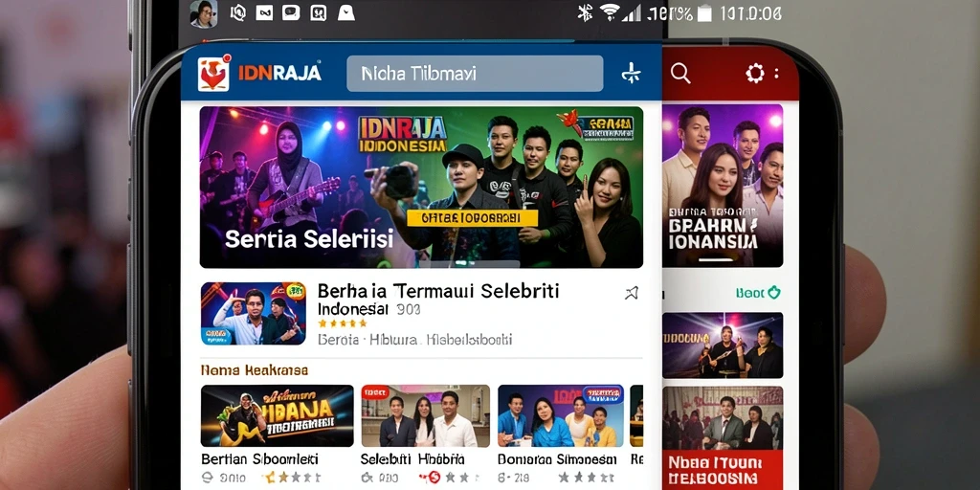Screen dimensions: 980x490
Task: Open settings via the gear icon
Action: (755, 74)
